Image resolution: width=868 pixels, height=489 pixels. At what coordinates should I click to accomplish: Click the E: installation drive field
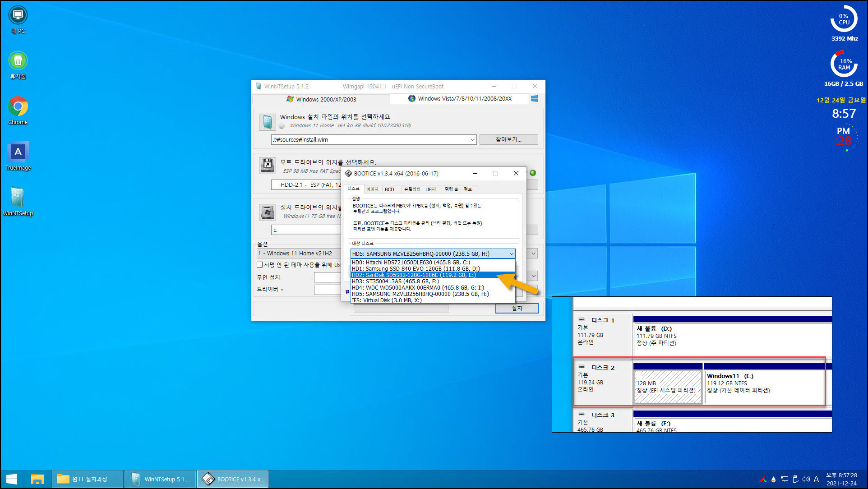[306, 230]
